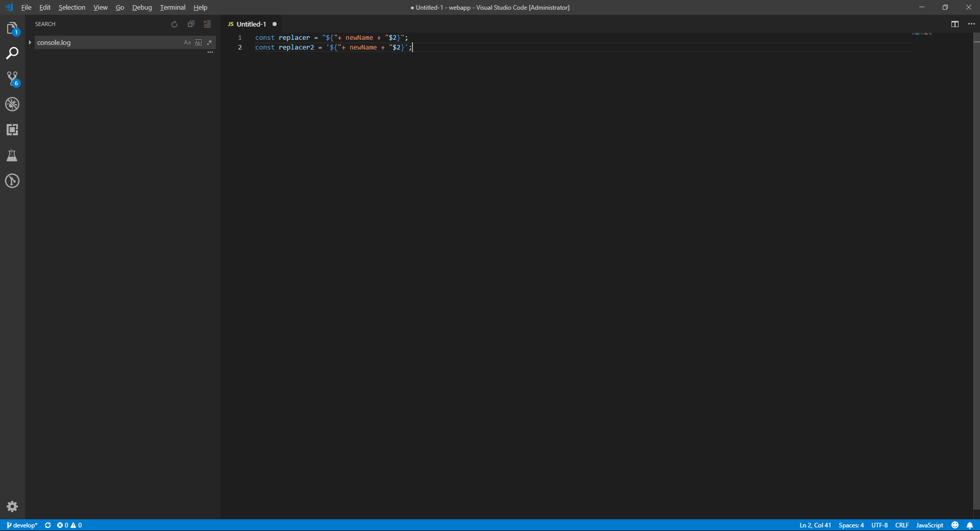Open search details via the ellipsis

coord(210,52)
